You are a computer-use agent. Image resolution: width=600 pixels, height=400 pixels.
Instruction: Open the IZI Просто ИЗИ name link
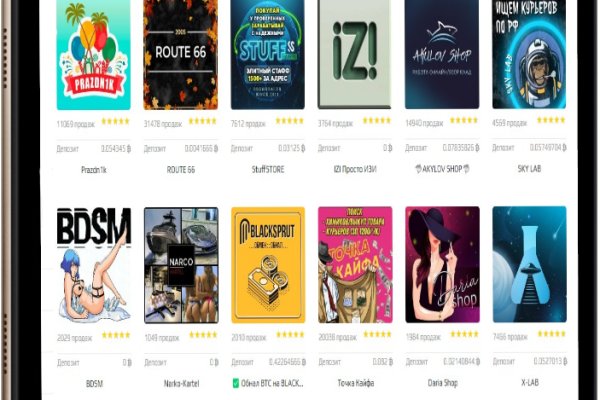(x=355, y=169)
